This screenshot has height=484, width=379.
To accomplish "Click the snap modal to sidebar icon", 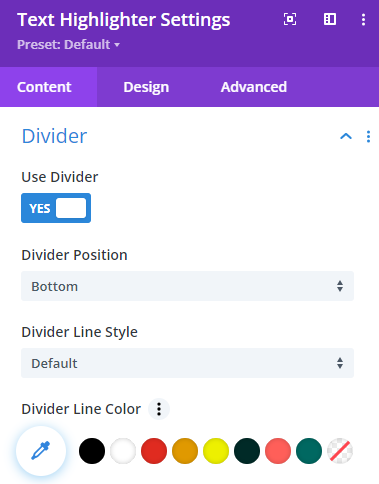I will (x=330, y=19).
